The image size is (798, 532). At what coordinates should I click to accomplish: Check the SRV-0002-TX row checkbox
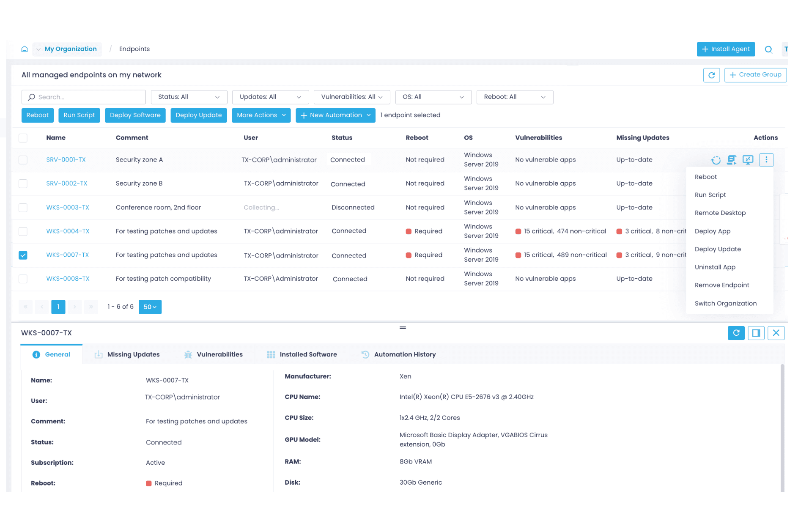click(x=23, y=184)
